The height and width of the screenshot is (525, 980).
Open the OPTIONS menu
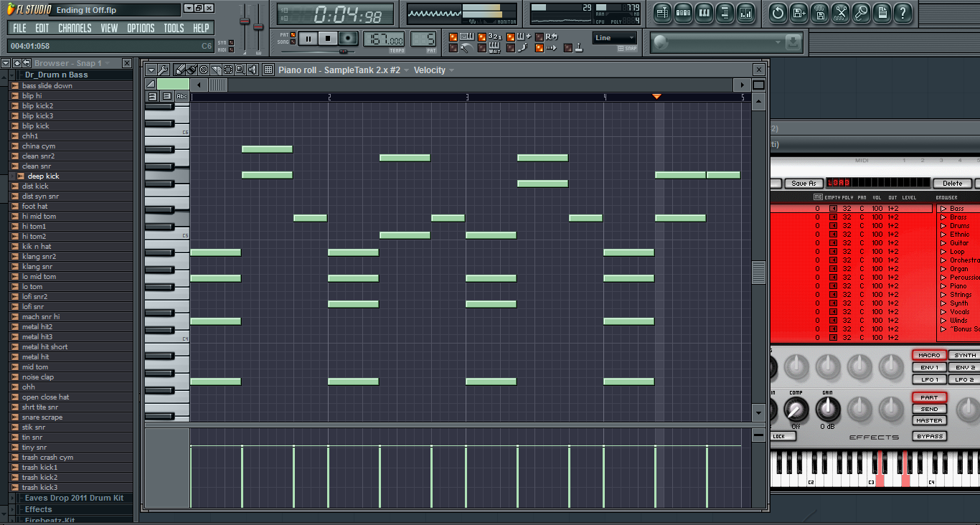(141, 28)
